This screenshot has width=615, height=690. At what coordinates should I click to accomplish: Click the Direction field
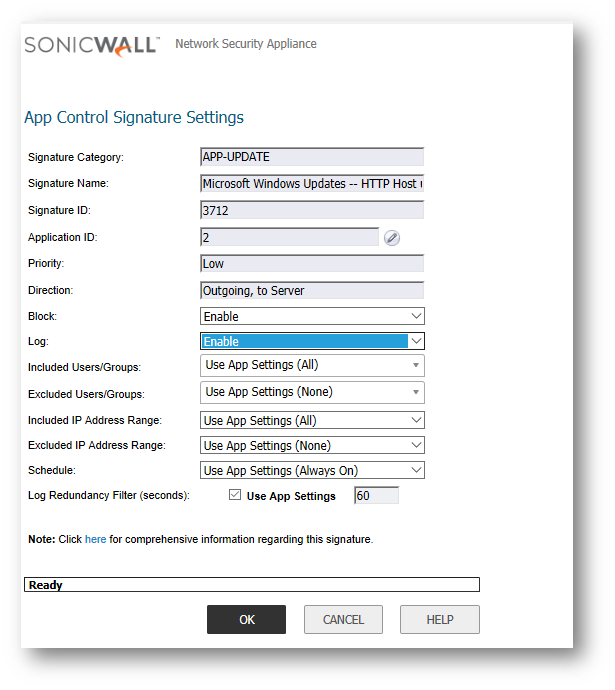312,290
